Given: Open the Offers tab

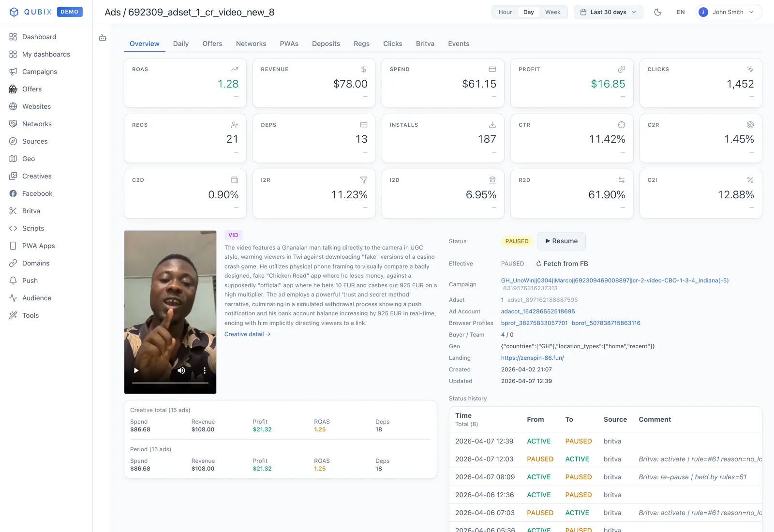Looking at the screenshot, I should 212,44.
